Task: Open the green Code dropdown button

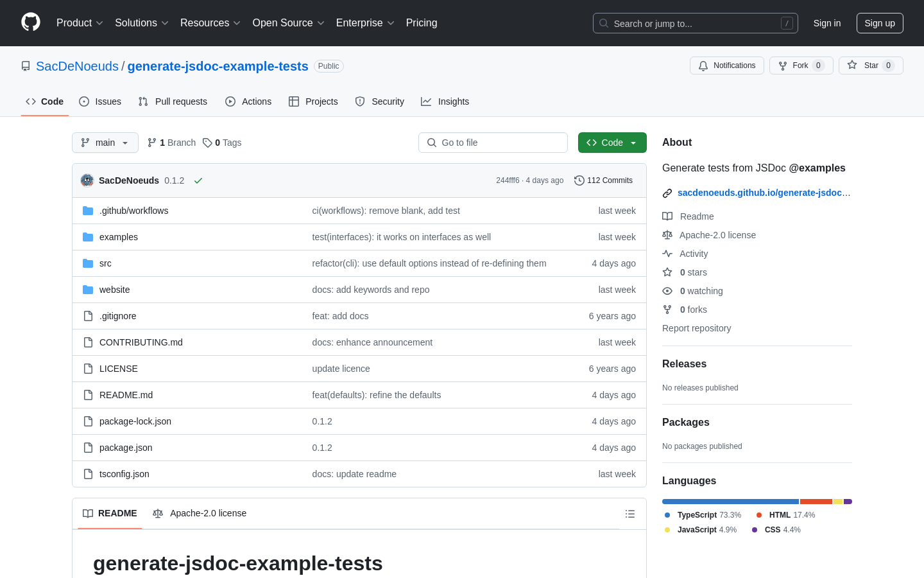Action: (612, 143)
